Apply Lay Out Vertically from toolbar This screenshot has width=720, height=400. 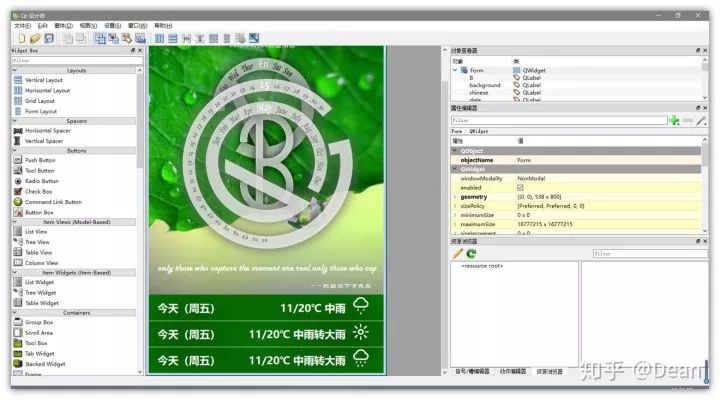173,39
